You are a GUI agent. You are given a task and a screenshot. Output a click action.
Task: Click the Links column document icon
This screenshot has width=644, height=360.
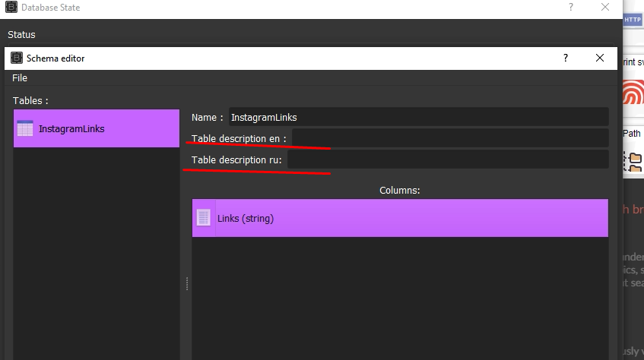(203, 218)
